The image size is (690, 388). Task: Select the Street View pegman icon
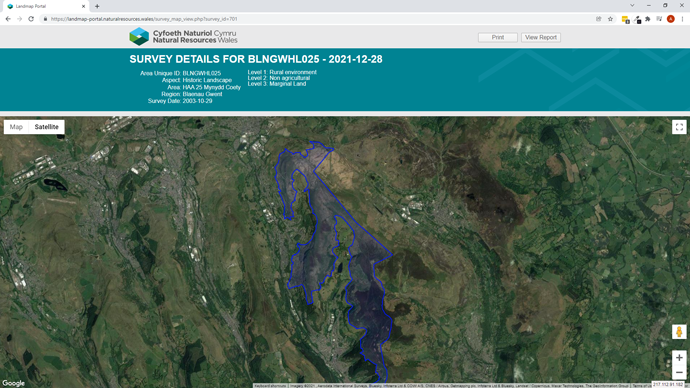(679, 332)
